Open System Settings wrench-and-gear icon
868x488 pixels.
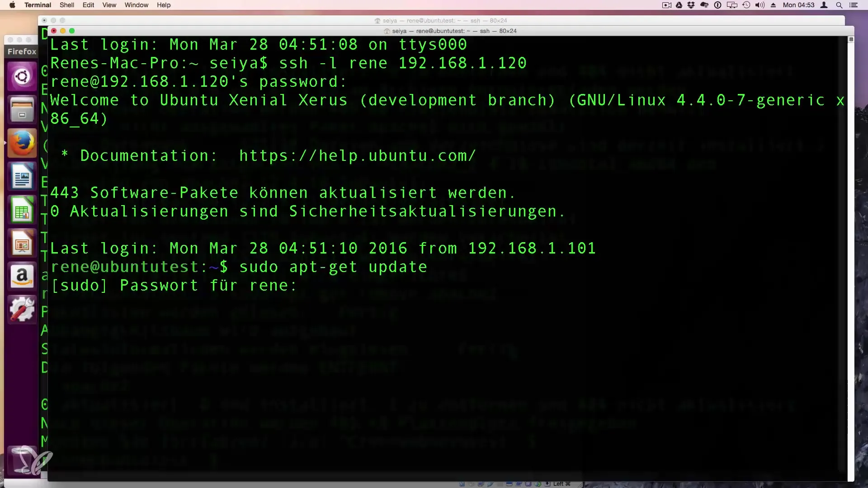[22, 310]
